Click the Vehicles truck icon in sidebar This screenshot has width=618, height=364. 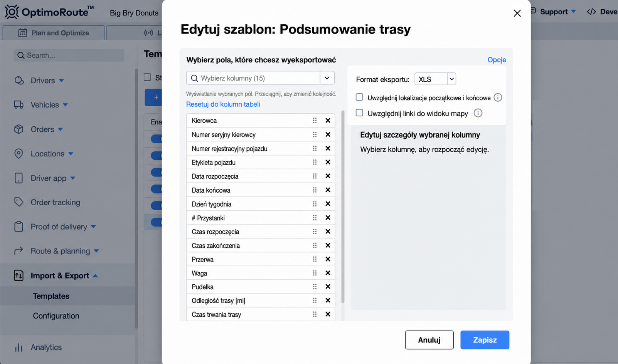tap(19, 105)
